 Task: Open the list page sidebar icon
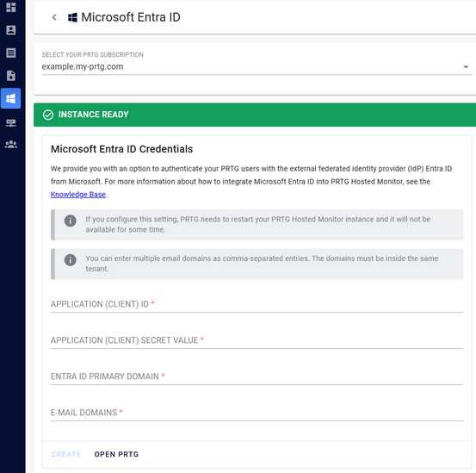tap(11, 53)
